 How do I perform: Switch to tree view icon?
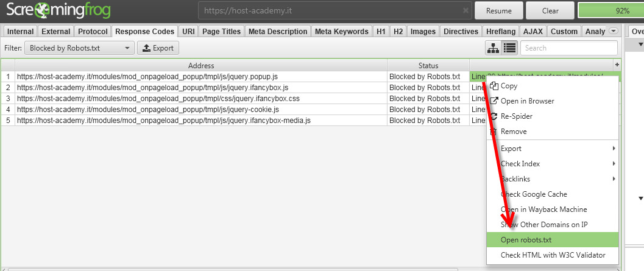[x=492, y=48]
